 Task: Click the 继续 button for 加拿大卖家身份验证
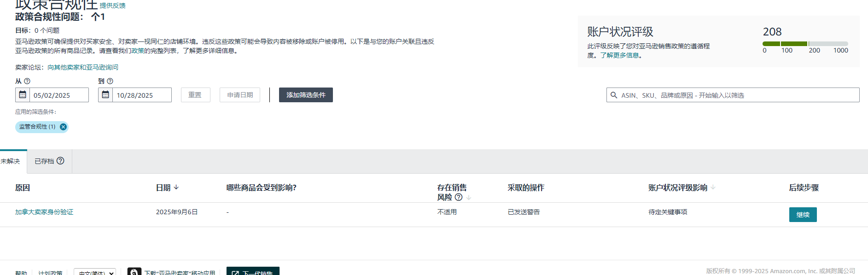click(803, 215)
